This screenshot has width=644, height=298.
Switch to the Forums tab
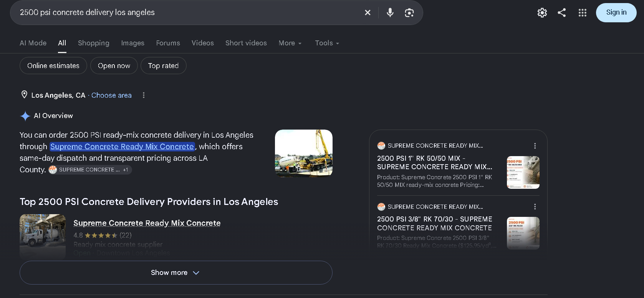point(168,43)
